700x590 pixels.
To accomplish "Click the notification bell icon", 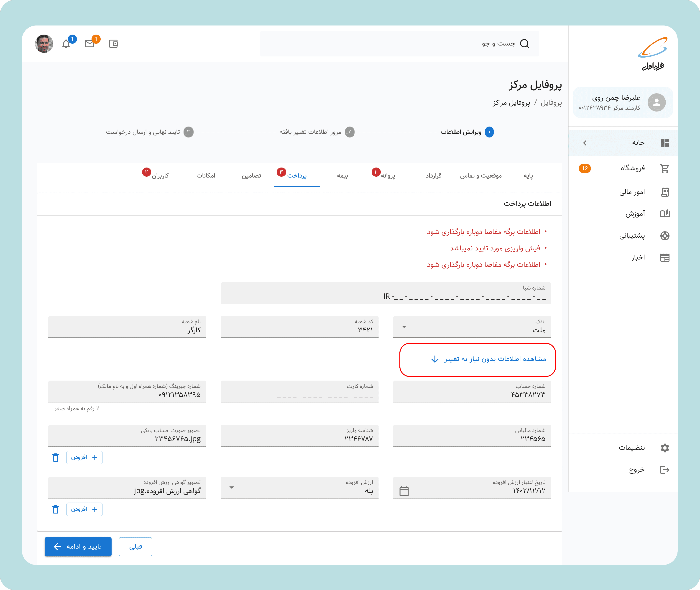I will (66, 44).
